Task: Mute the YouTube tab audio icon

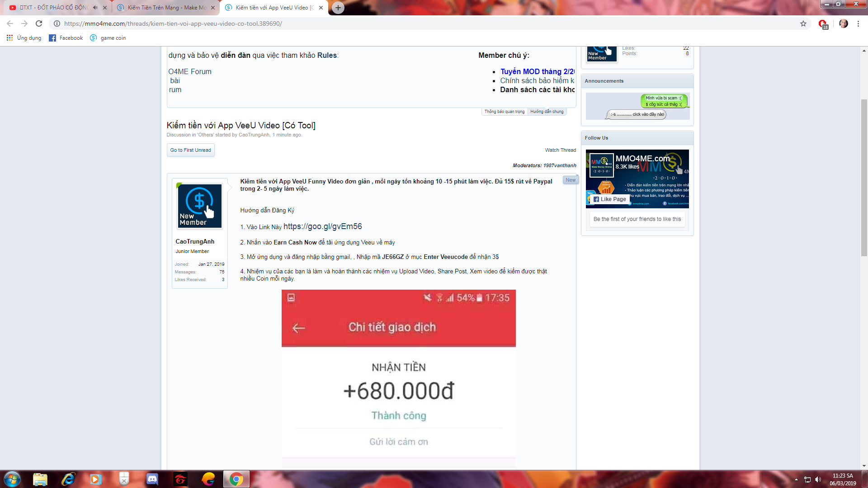Action: coord(95,8)
